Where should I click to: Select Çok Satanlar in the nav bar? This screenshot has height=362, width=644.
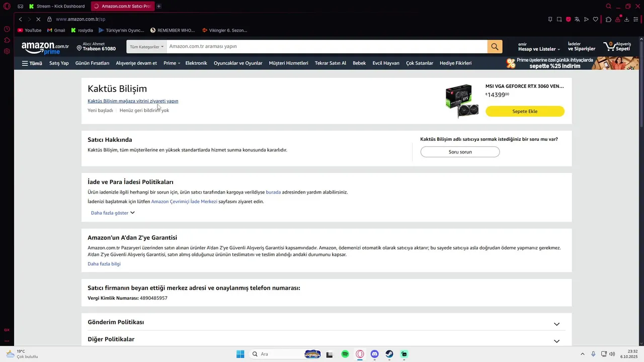(420, 63)
